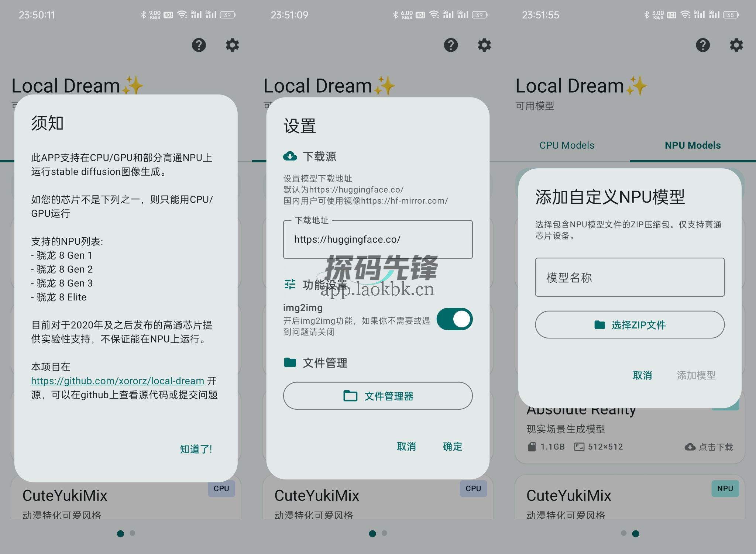Click the filled folder icon next to 文件管理

tap(290, 362)
